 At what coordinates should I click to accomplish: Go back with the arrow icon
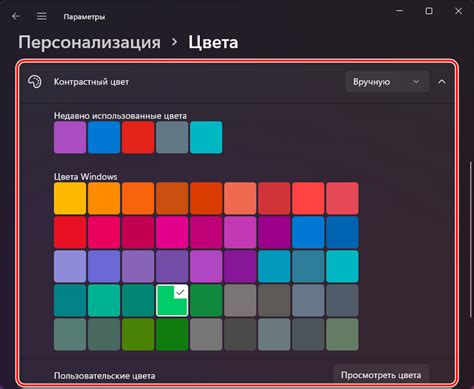click(16, 16)
